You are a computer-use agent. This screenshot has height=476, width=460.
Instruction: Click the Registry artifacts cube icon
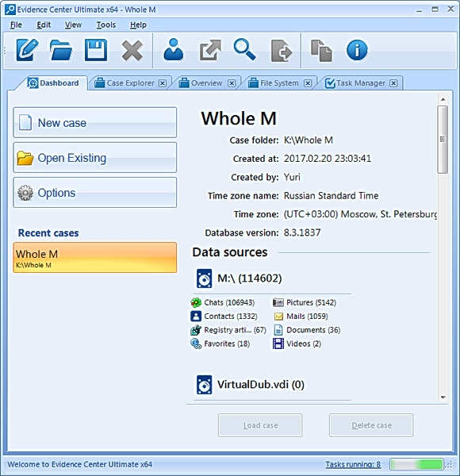coord(196,330)
